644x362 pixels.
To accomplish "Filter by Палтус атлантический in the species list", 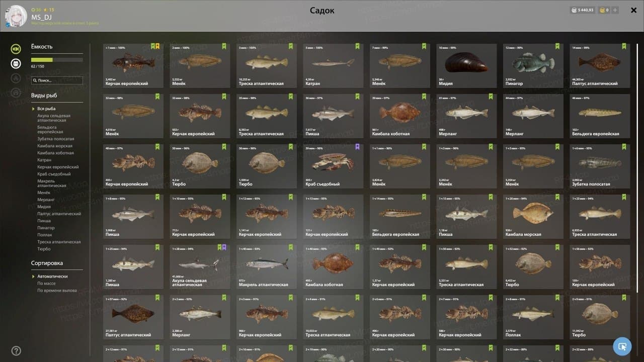I will pyautogui.click(x=59, y=214).
